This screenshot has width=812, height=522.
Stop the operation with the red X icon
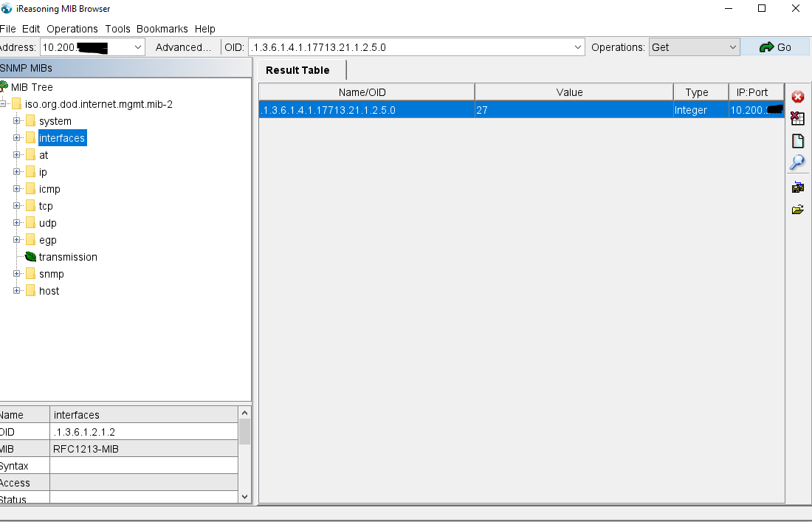pyautogui.click(x=797, y=97)
